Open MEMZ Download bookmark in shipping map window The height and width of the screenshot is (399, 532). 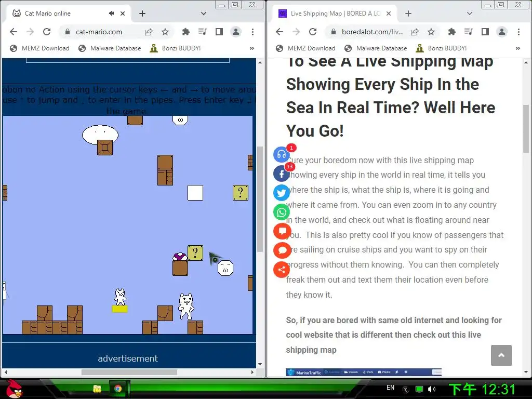click(x=305, y=48)
